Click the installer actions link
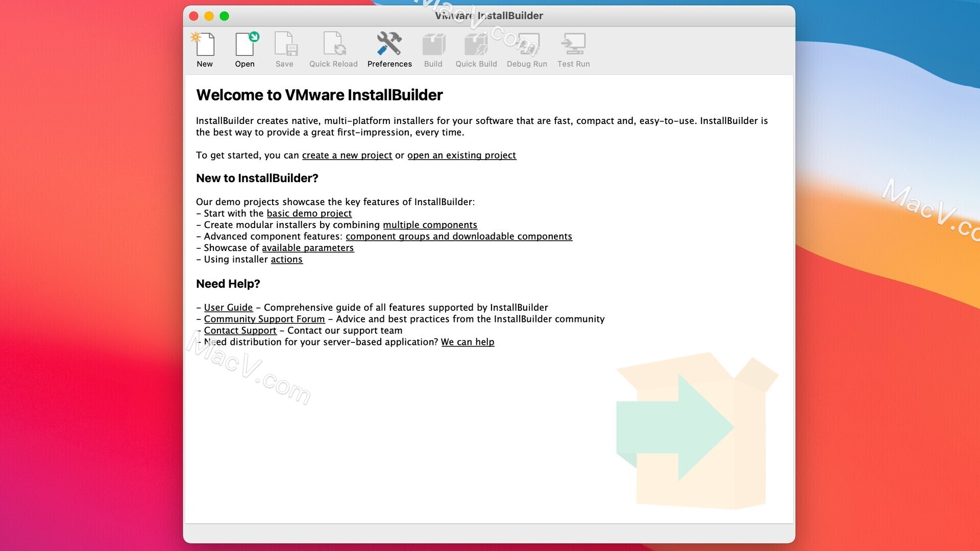Viewport: 980px width, 551px height. pos(286,259)
